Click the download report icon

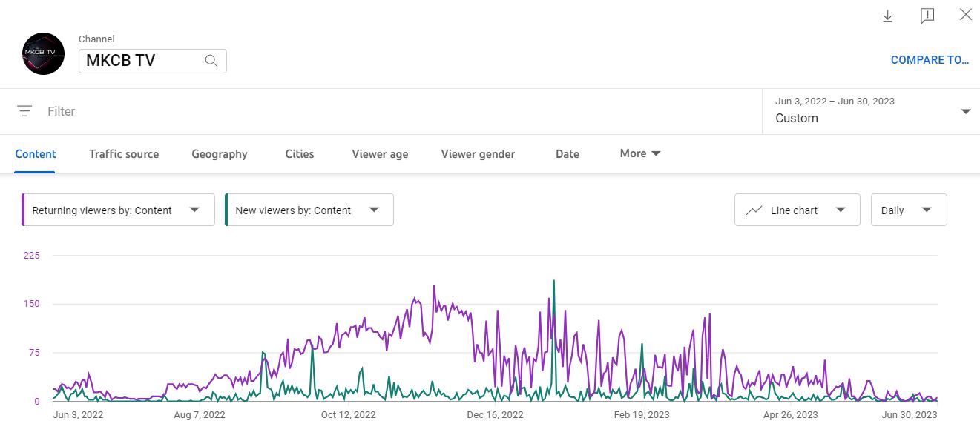(887, 16)
